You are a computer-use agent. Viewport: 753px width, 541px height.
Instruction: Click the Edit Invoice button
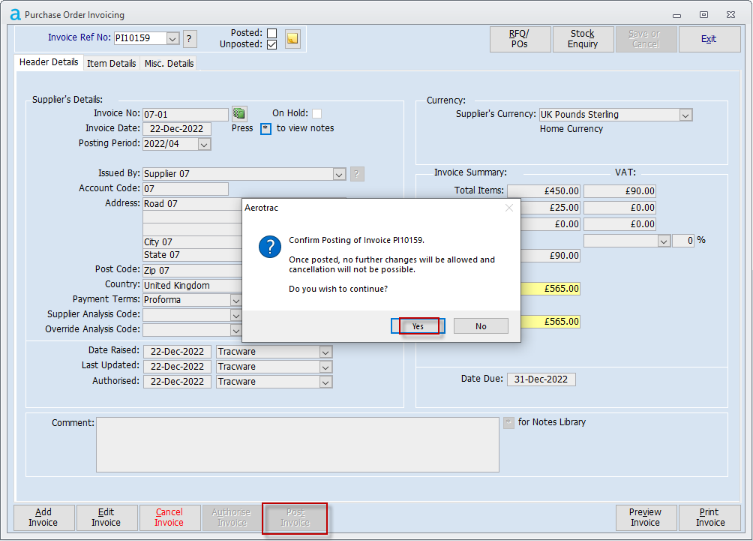(x=106, y=517)
